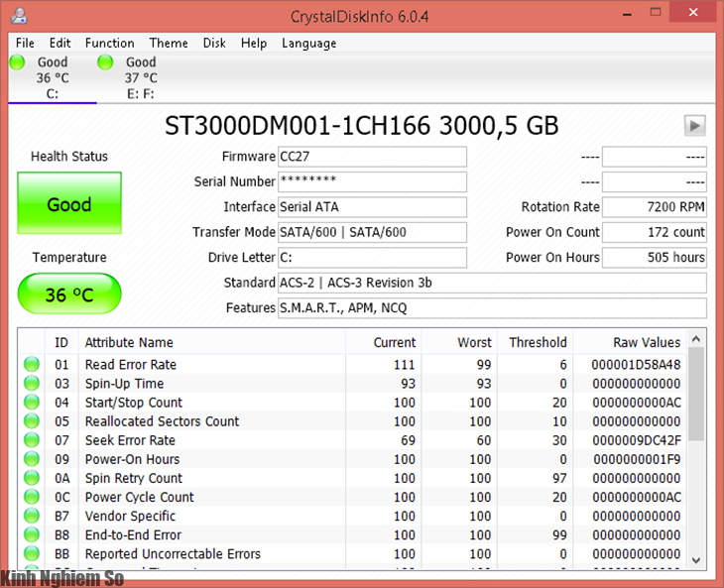Click status circle for Start/Stop Count

(x=32, y=402)
